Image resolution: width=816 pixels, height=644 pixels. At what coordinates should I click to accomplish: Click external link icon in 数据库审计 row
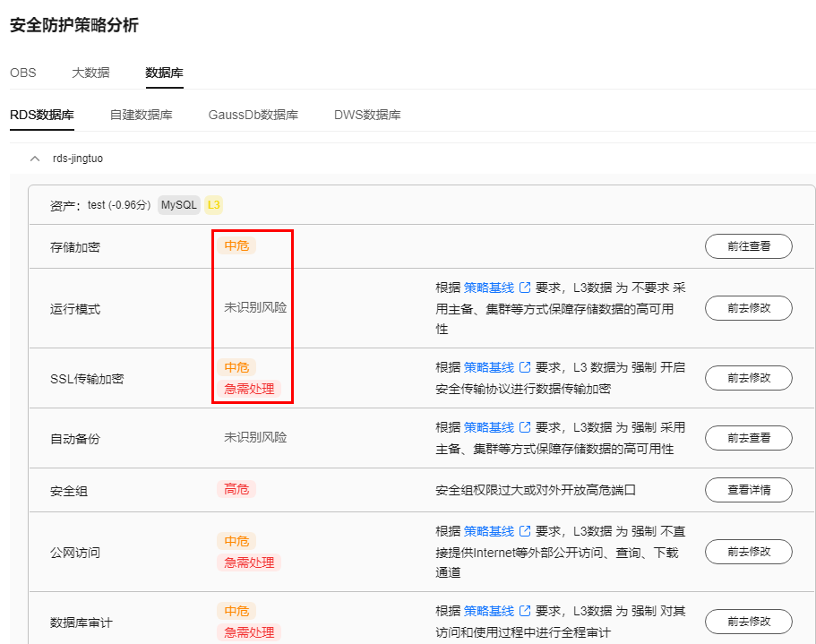coord(525,611)
